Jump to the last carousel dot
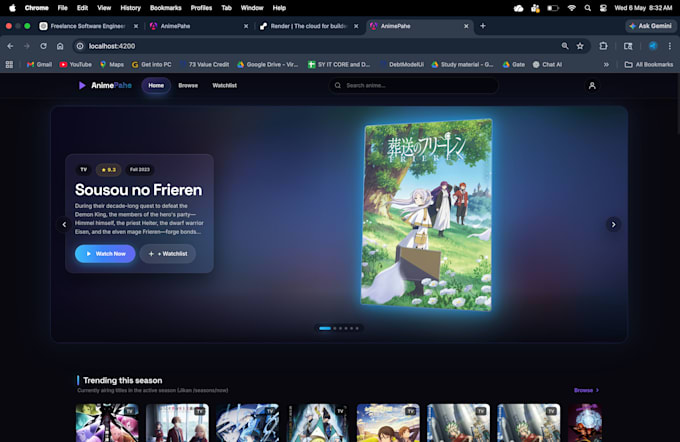The width and height of the screenshot is (680, 442). (x=357, y=328)
